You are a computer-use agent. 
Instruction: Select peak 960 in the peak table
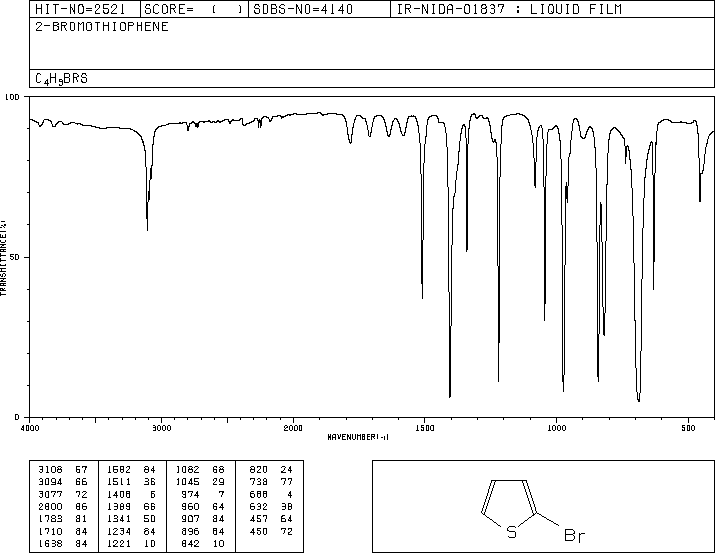click(x=203, y=506)
